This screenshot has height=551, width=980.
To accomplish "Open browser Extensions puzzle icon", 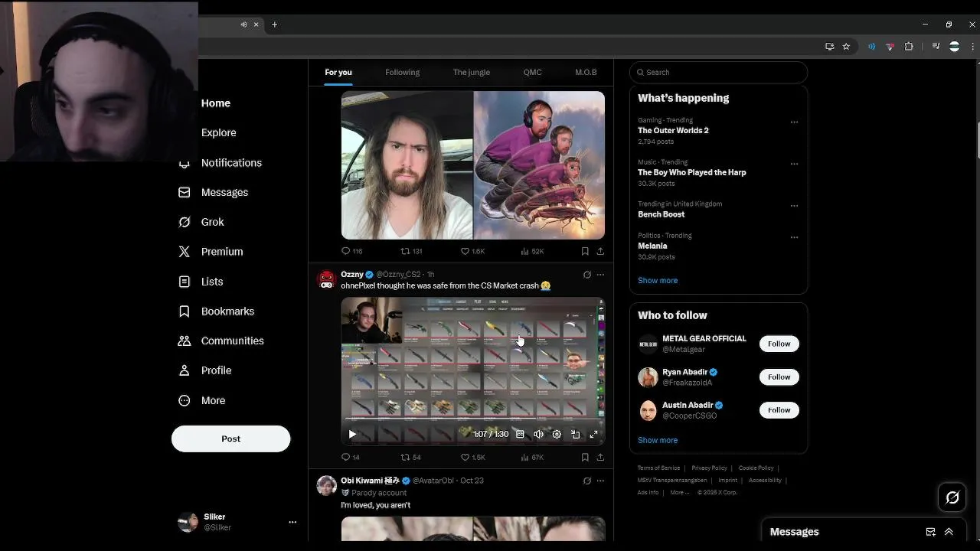I will click(x=909, y=47).
